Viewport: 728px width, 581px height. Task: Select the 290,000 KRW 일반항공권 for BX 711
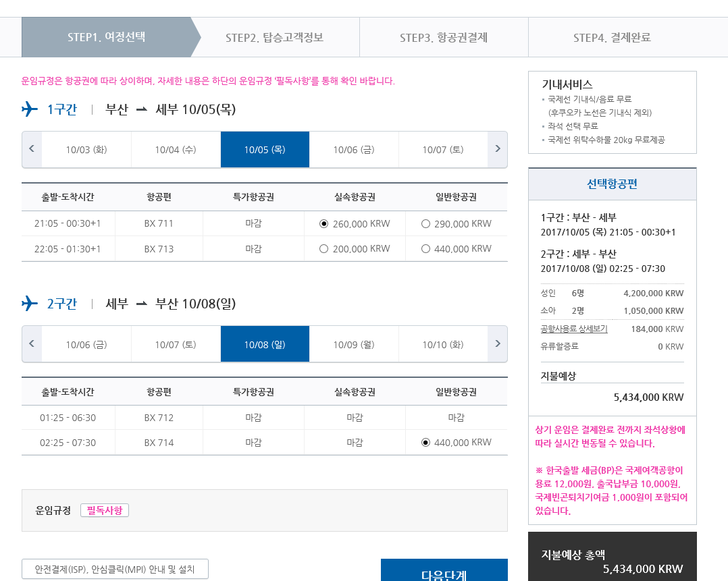pyautogui.click(x=425, y=223)
